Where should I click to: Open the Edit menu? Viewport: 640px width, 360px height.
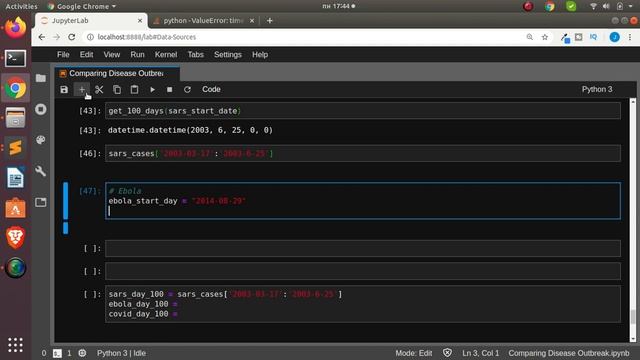[x=86, y=55]
